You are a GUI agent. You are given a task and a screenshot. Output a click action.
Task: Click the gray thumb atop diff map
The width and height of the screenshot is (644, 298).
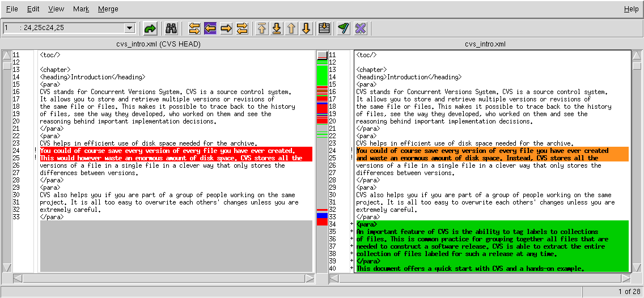click(322, 54)
